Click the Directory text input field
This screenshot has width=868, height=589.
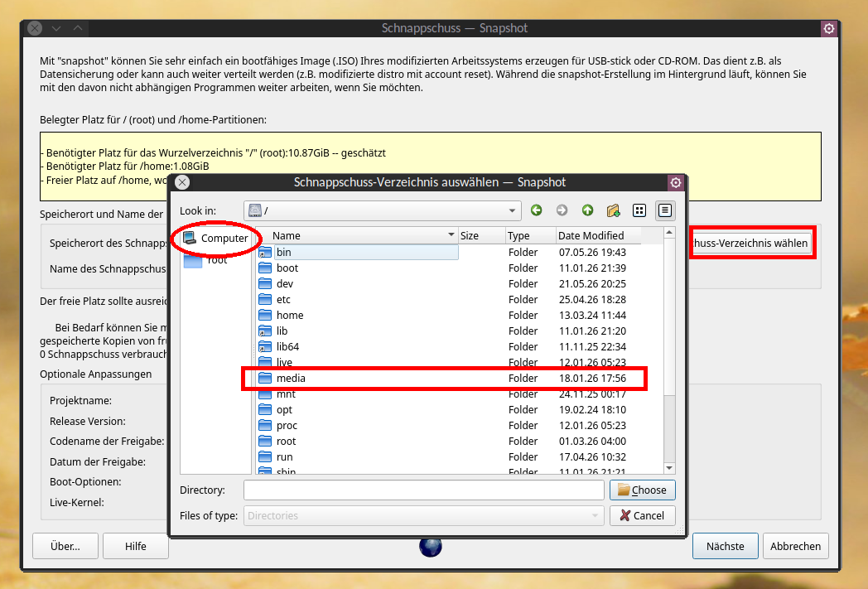pos(423,490)
